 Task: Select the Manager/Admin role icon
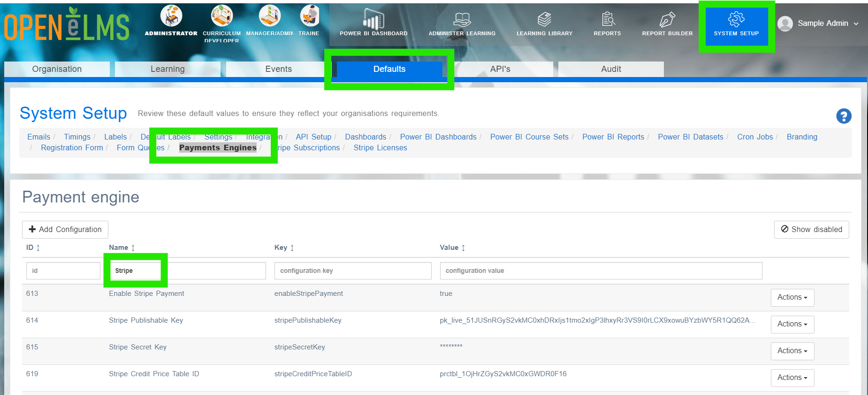[270, 16]
